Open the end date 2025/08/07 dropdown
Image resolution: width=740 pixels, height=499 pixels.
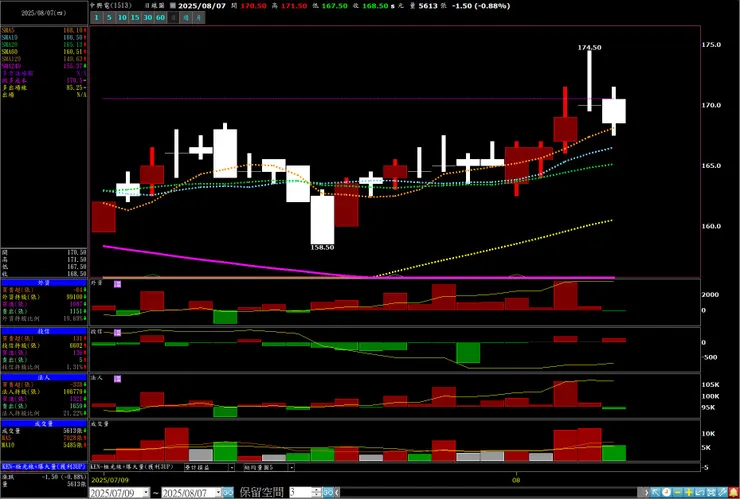tap(218, 493)
